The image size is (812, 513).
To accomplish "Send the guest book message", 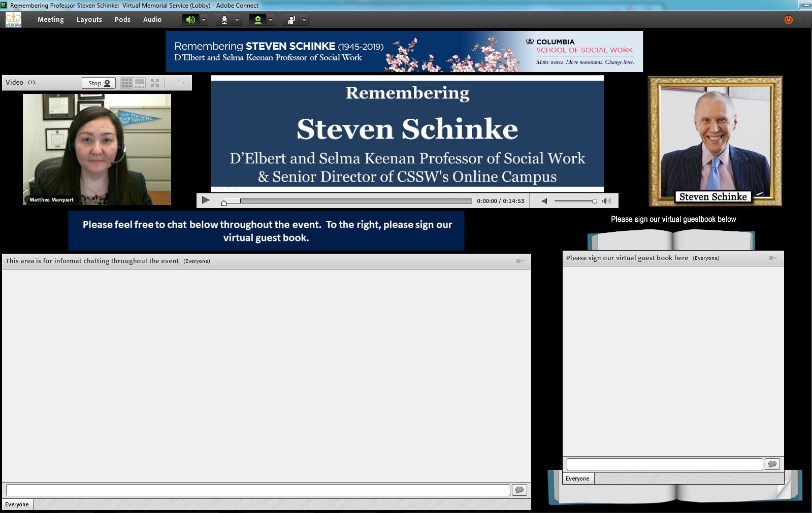I will click(x=772, y=464).
